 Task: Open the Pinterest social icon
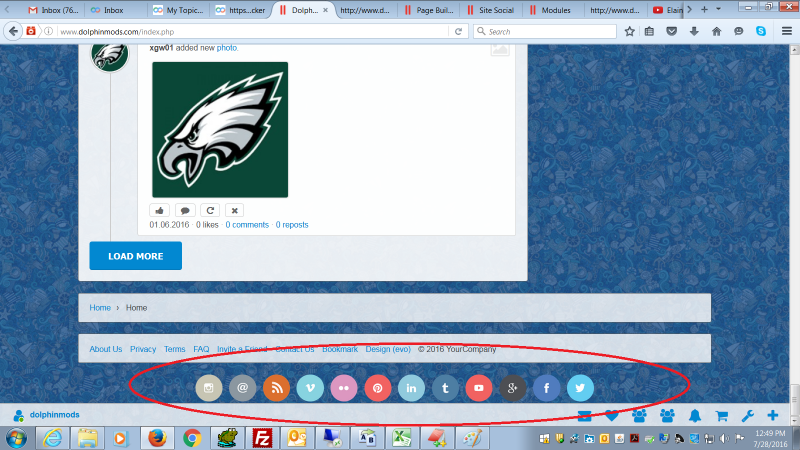pos(378,388)
